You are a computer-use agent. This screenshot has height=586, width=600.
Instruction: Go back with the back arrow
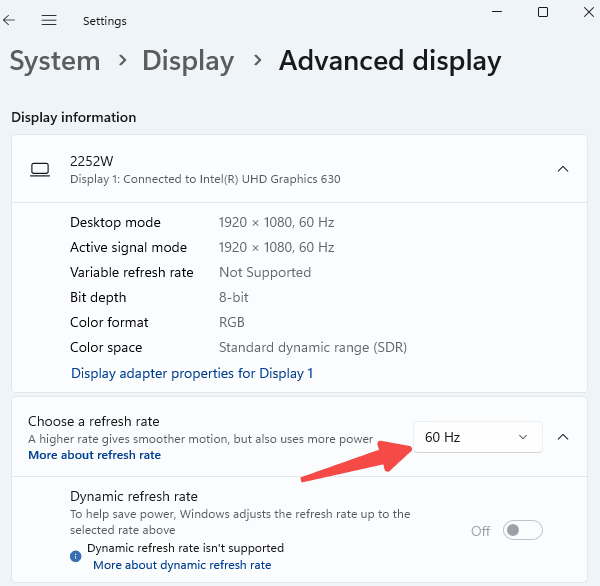9,20
